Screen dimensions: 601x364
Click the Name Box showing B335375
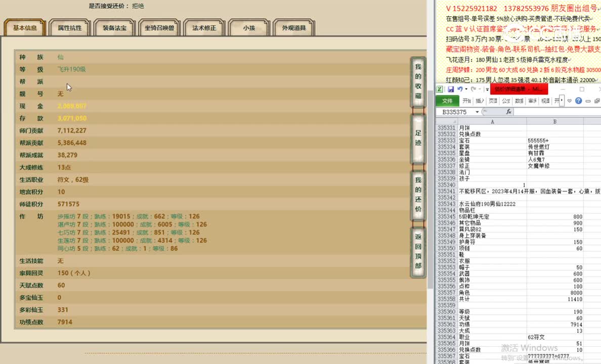(454, 112)
